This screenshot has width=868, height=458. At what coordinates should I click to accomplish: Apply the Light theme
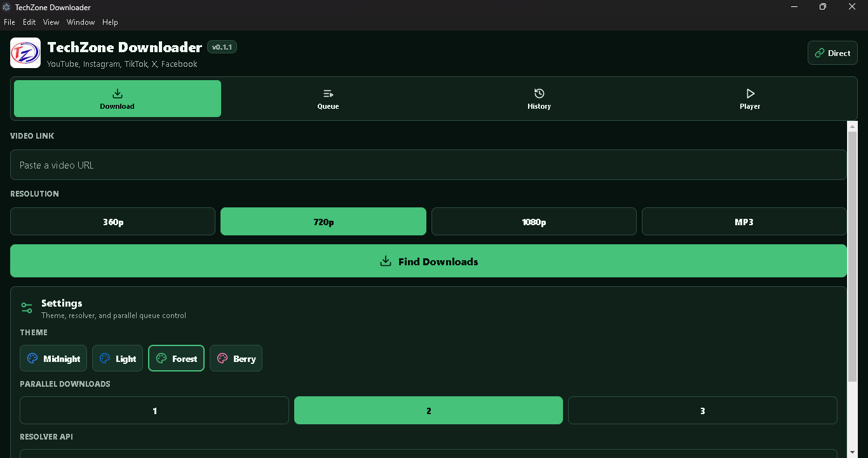[x=118, y=358]
